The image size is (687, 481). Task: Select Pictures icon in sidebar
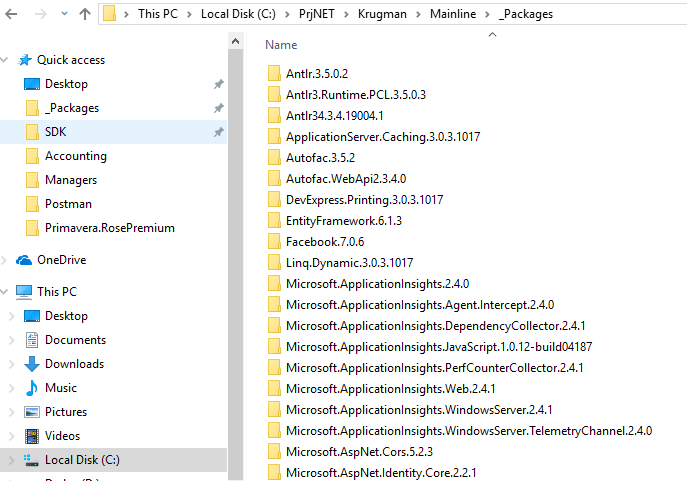[x=32, y=412]
